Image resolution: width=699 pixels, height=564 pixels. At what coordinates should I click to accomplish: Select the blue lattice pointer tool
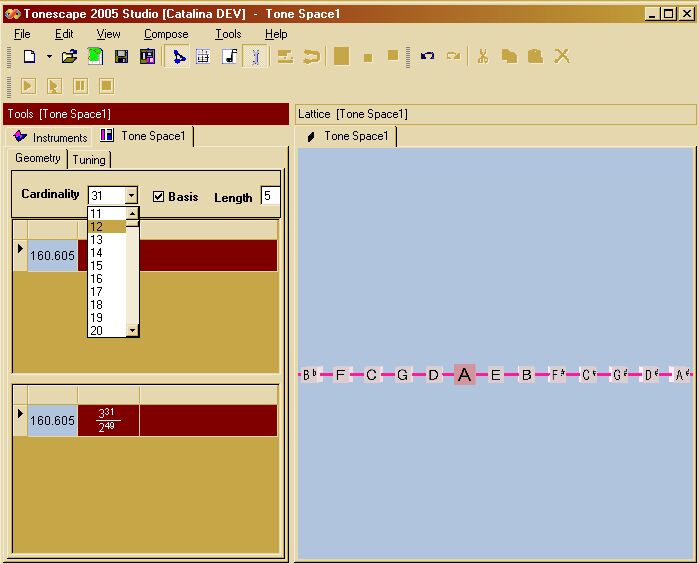(178, 57)
